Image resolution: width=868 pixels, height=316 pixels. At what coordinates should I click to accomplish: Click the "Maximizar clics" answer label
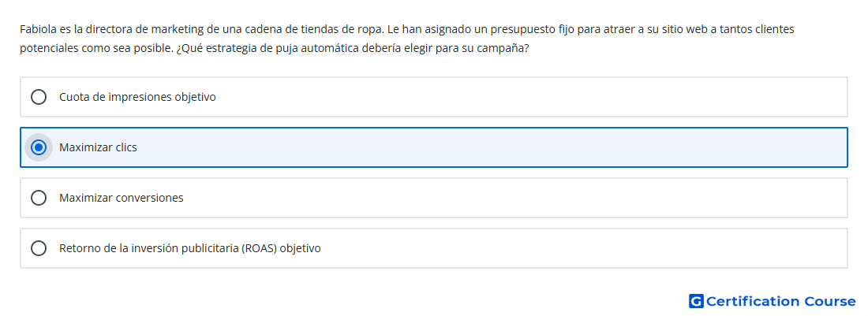98,147
